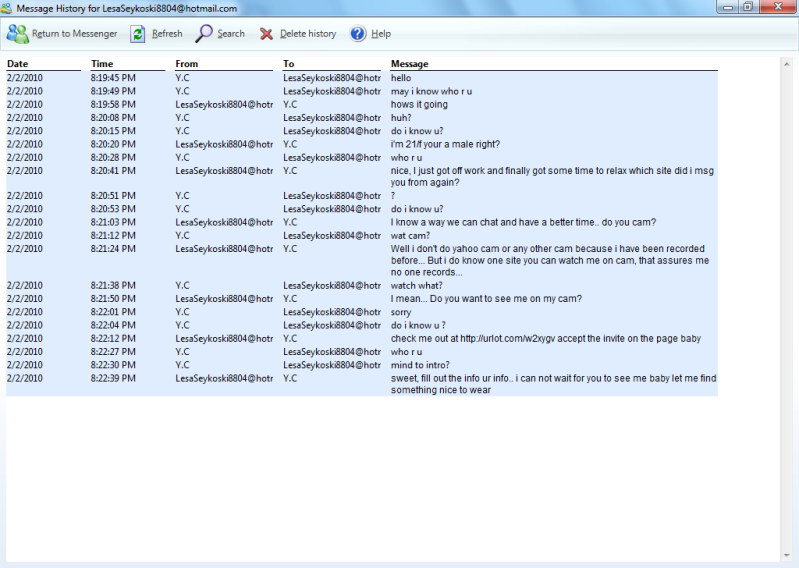The image size is (799, 568).
Task: Open Search from the toolbar text
Action: (231, 34)
